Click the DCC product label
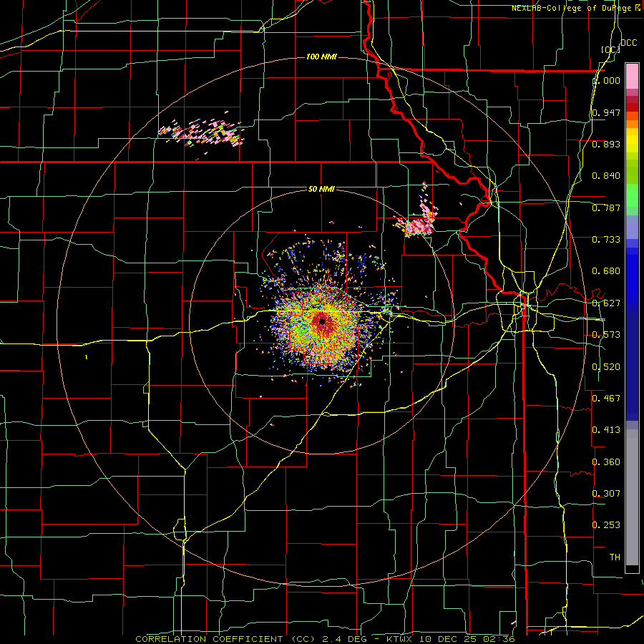 pos(628,43)
